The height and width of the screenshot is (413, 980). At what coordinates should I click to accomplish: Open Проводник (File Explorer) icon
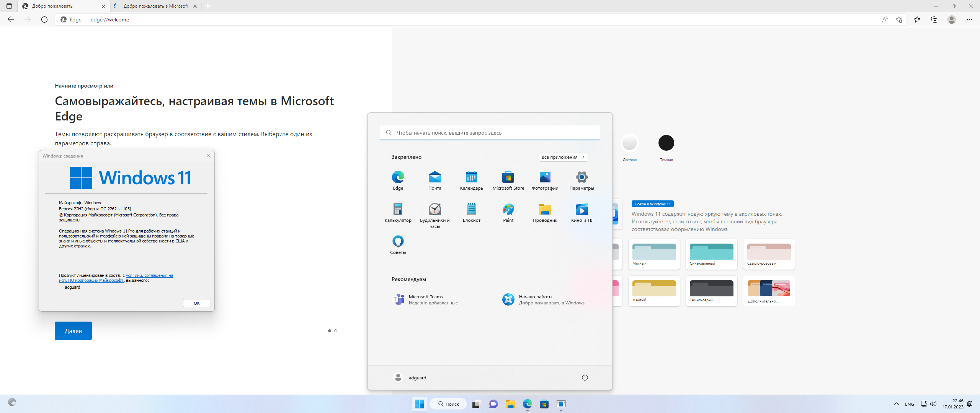coord(544,212)
